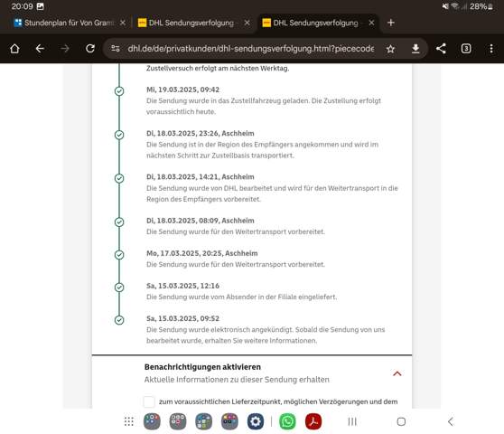
Task: Close the Stundenplan tab
Action: click(x=123, y=23)
